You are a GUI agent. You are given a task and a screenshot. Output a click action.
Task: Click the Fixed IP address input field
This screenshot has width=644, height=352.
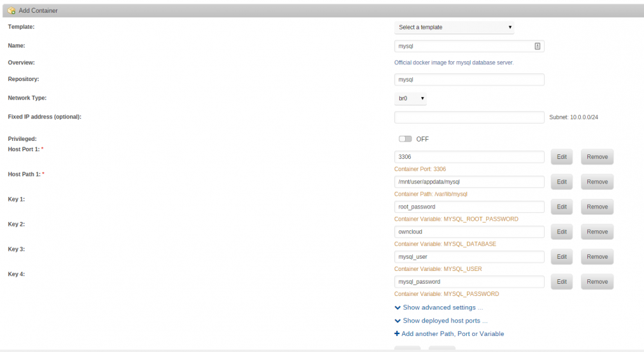pos(469,117)
